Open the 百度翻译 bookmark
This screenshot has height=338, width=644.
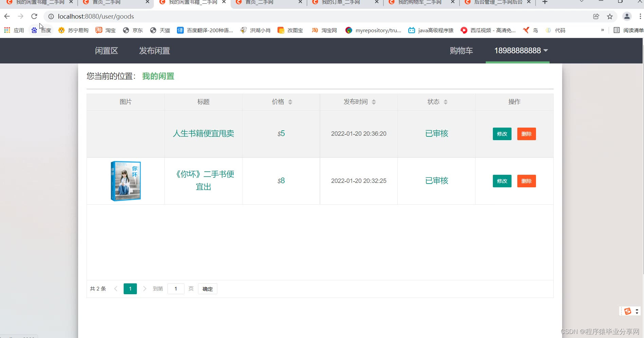[x=205, y=30]
